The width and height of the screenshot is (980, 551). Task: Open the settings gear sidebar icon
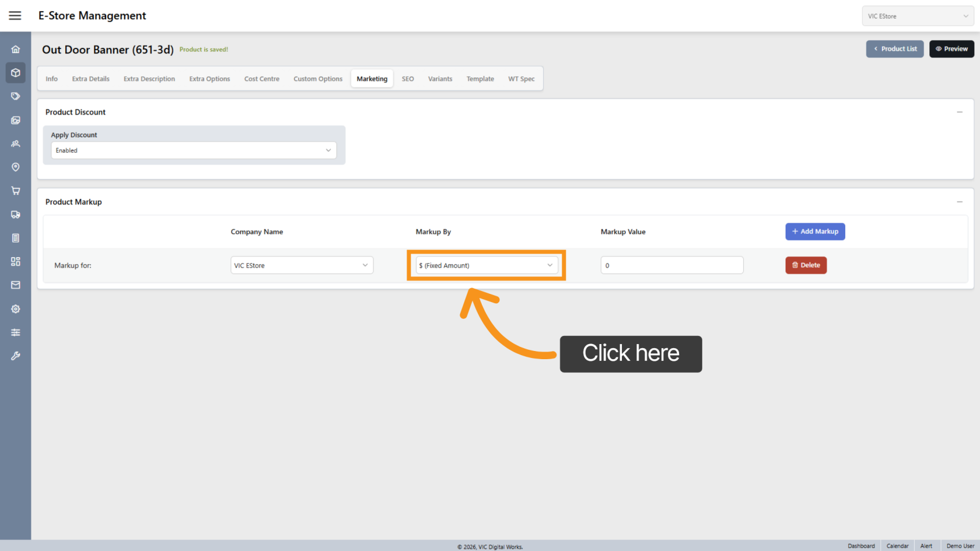[x=16, y=309]
